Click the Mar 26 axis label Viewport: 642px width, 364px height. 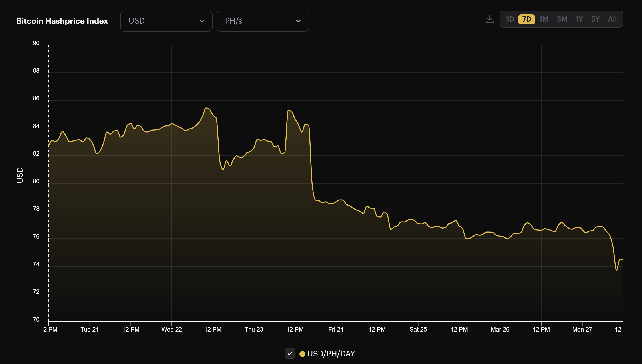[x=500, y=330]
